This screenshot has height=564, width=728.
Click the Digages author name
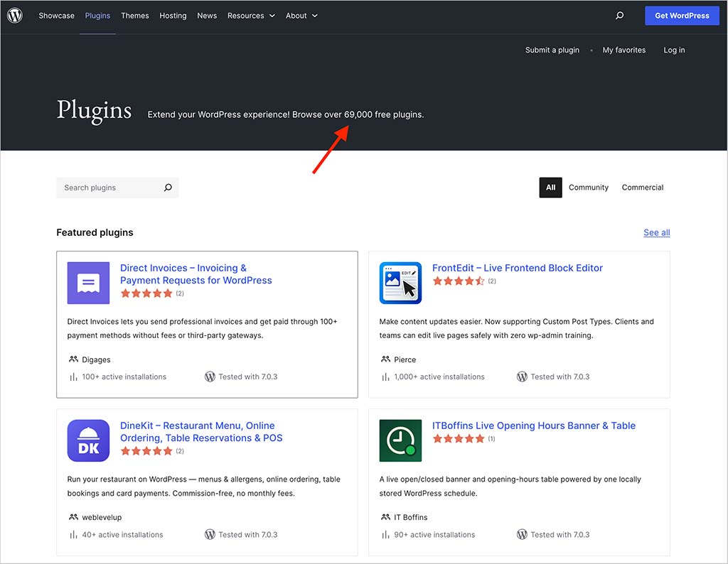tap(96, 359)
